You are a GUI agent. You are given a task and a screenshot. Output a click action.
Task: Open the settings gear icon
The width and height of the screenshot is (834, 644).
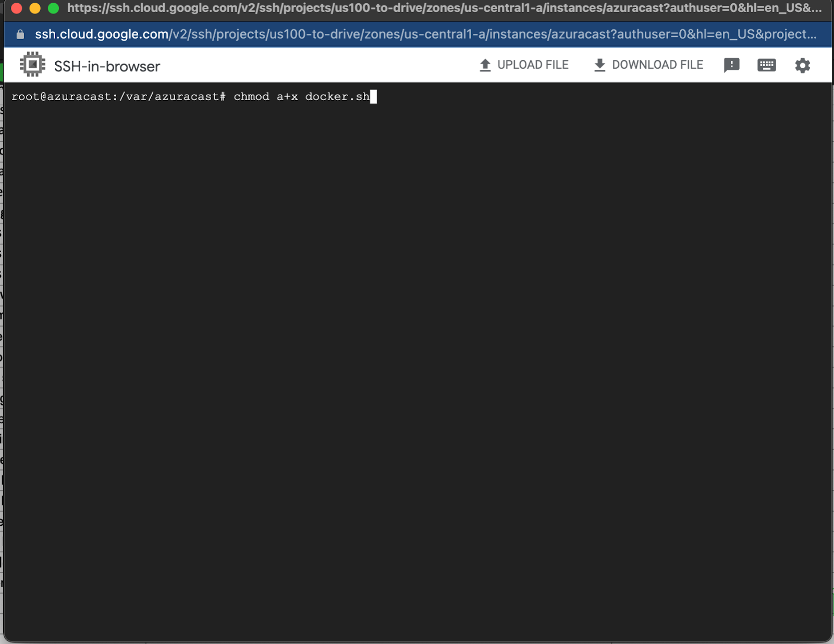(x=803, y=66)
